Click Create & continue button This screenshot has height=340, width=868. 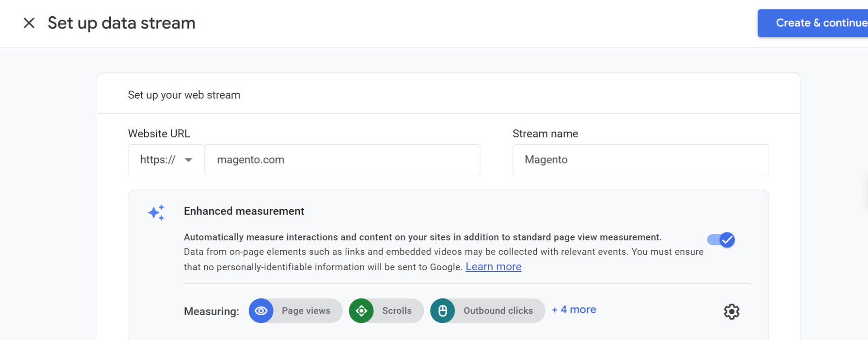(x=813, y=23)
